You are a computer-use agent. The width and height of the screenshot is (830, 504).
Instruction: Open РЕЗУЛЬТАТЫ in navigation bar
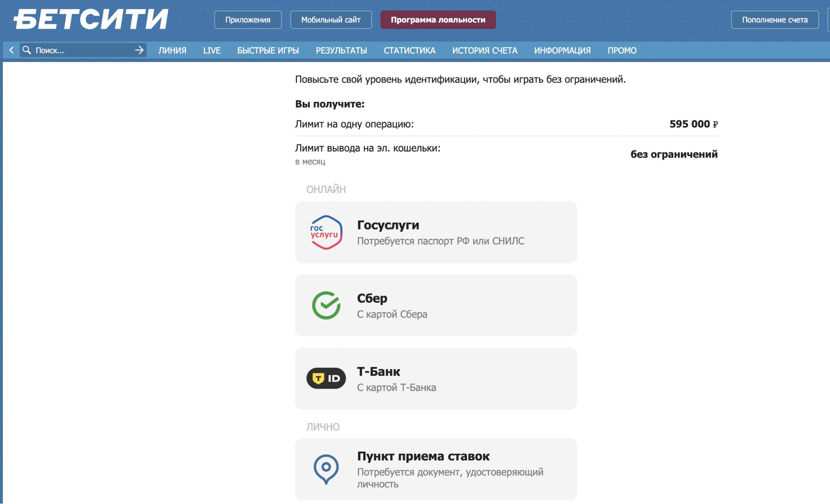(x=341, y=51)
